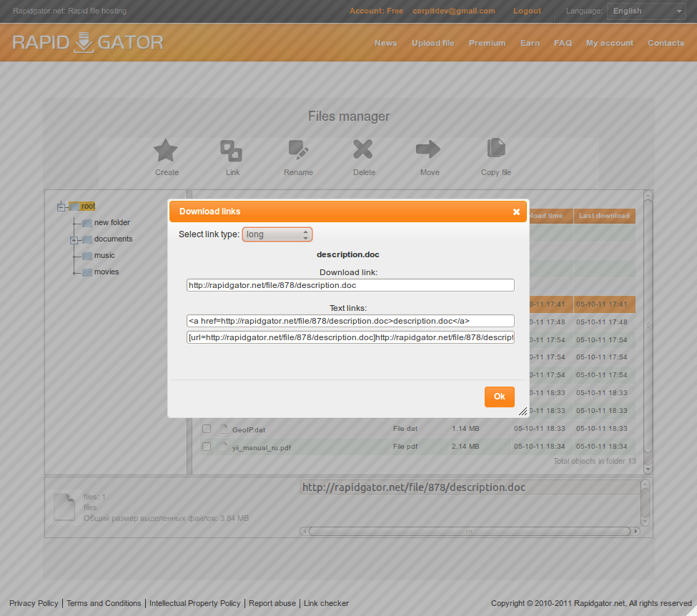Expand the documents tree node
This screenshot has height=616, width=697.
(74, 240)
